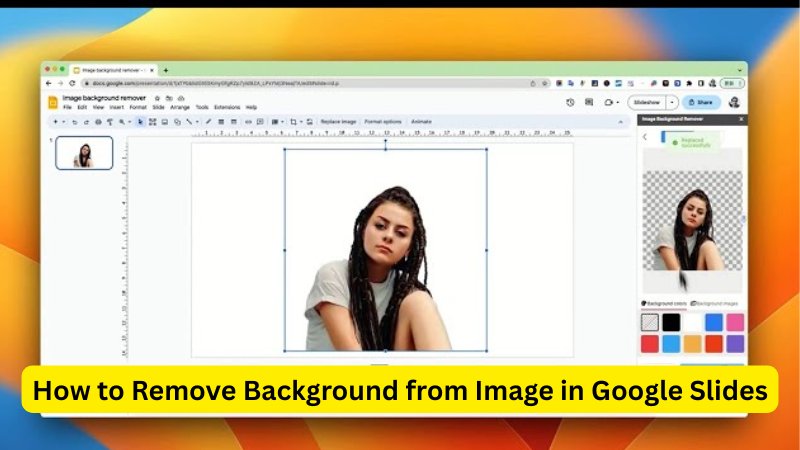Image resolution: width=800 pixels, height=450 pixels.
Task: Open a new browser tab
Action: click(x=166, y=70)
